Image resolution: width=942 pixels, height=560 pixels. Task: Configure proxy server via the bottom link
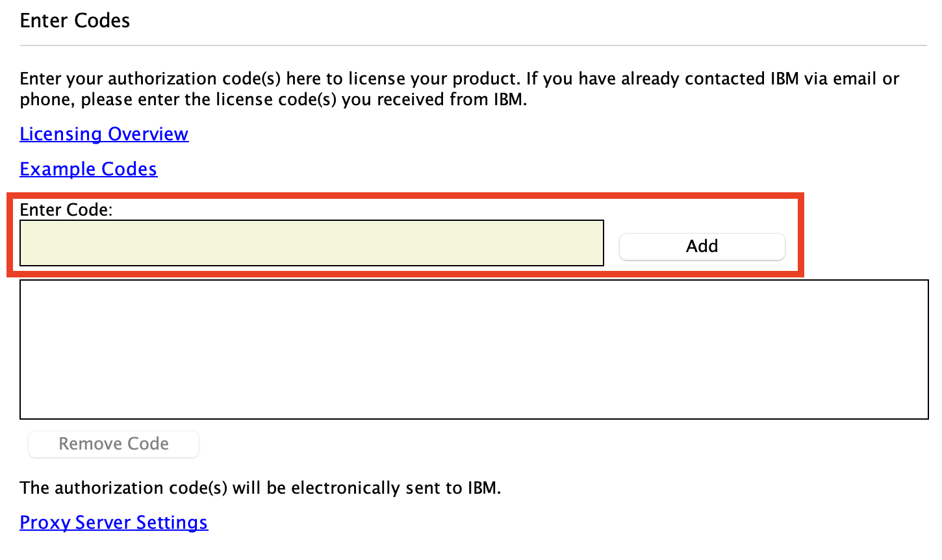(x=114, y=522)
